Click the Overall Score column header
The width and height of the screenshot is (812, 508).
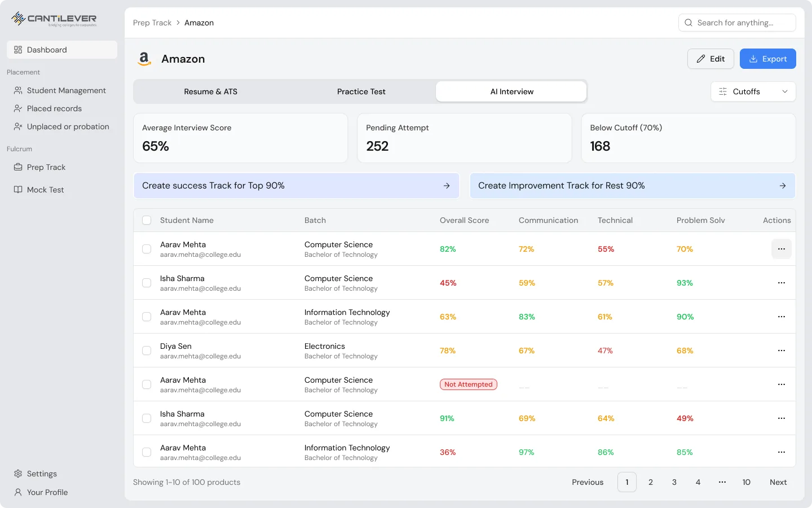(x=464, y=220)
